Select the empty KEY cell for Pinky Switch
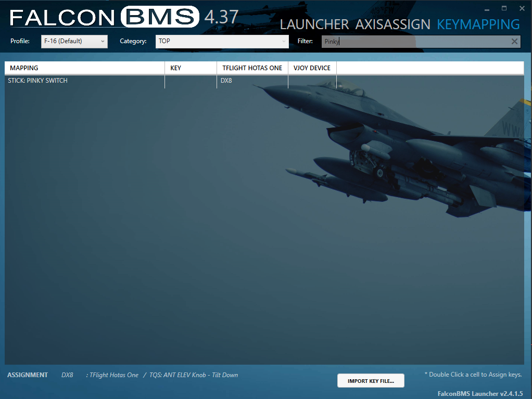The image size is (532, 399). click(x=191, y=81)
